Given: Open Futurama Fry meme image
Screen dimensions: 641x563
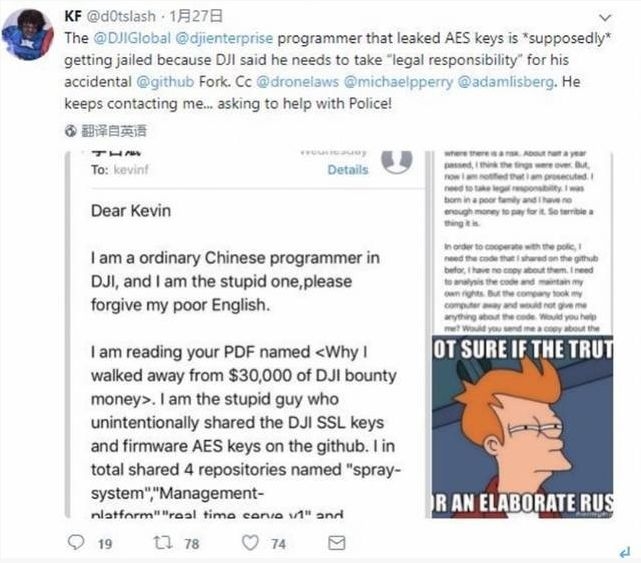Looking at the screenshot, I should pos(522,427).
